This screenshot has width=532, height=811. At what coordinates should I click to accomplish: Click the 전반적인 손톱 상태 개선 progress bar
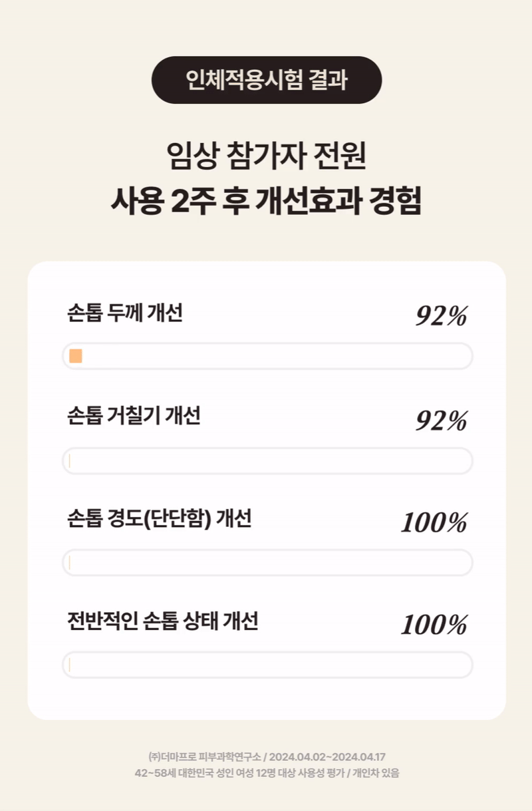click(267, 665)
